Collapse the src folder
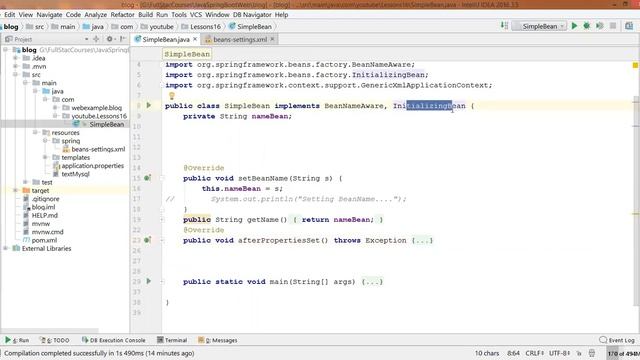 click(16, 75)
